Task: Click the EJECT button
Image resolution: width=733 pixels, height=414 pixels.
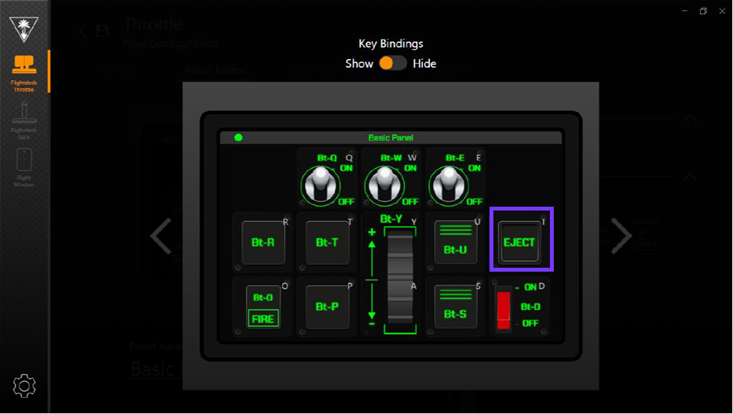Action: coord(519,243)
